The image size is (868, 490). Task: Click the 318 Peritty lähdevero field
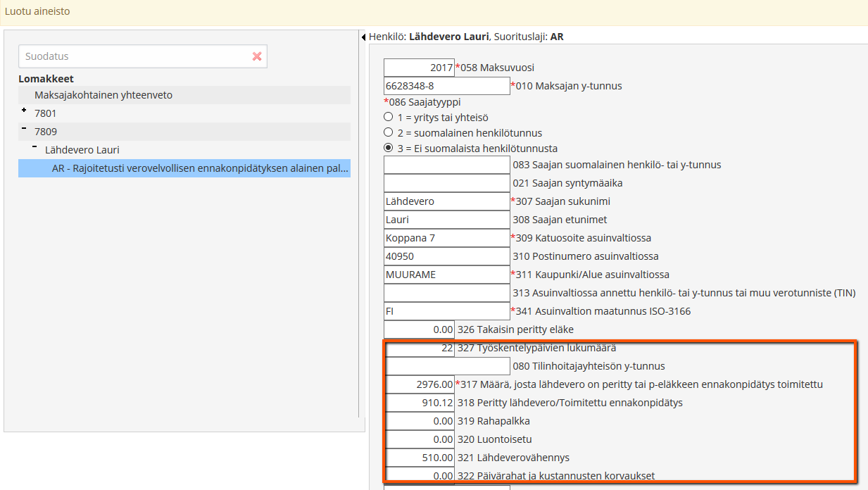pyautogui.click(x=419, y=403)
